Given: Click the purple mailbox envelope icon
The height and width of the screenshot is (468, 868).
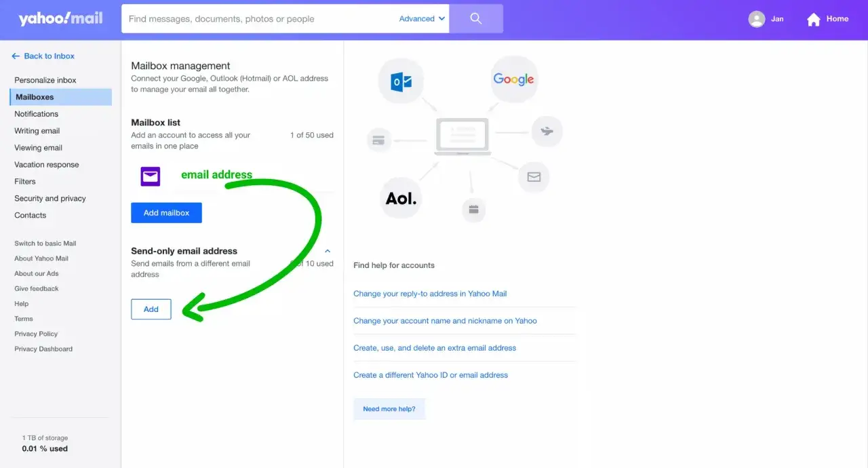Looking at the screenshot, I should [x=151, y=176].
